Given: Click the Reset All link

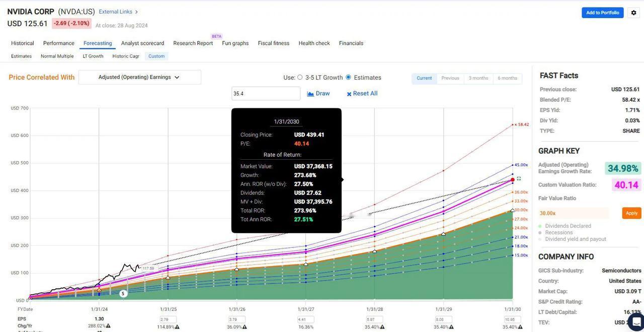Looking at the screenshot, I should tap(365, 93).
